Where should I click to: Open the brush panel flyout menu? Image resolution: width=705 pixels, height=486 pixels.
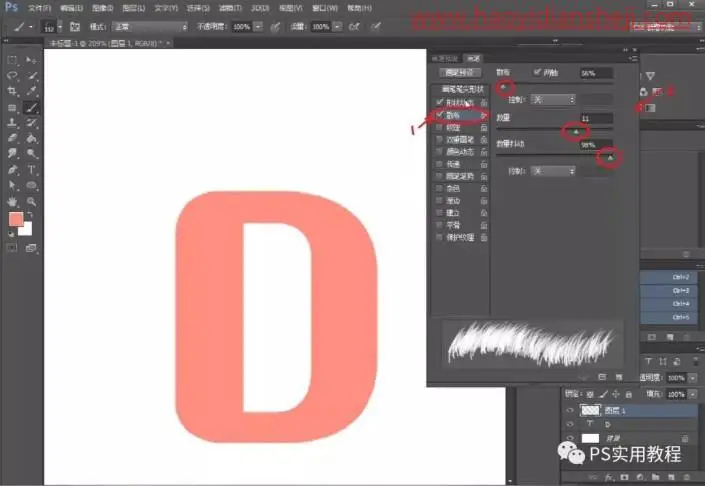coord(633,58)
